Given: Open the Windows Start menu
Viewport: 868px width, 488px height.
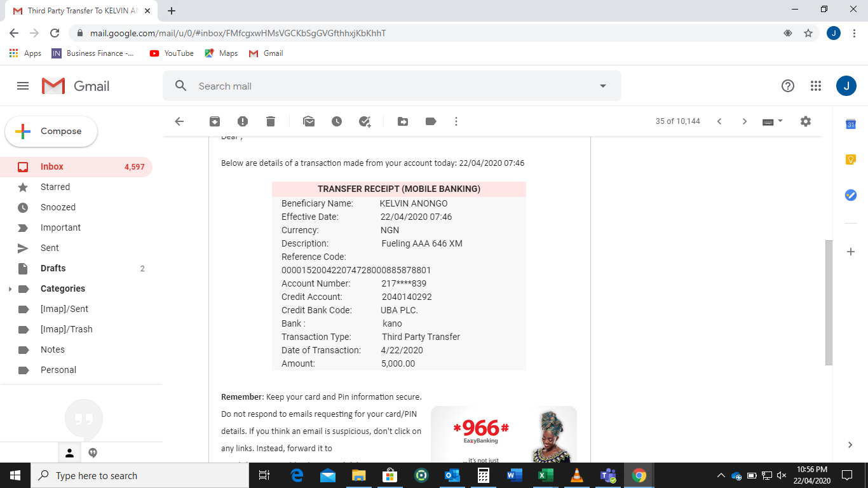Looking at the screenshot, I should pos(15,475).
